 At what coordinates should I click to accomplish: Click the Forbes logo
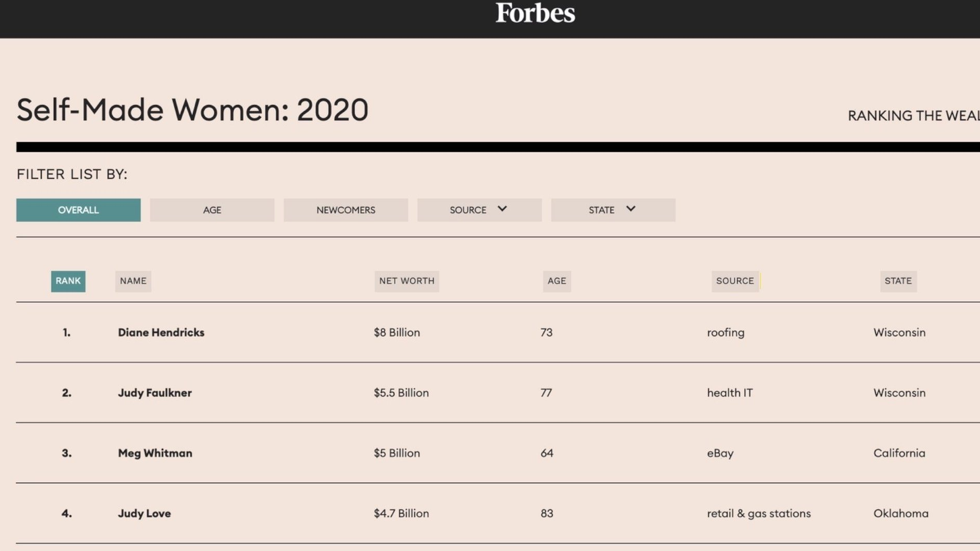point(535,12)
